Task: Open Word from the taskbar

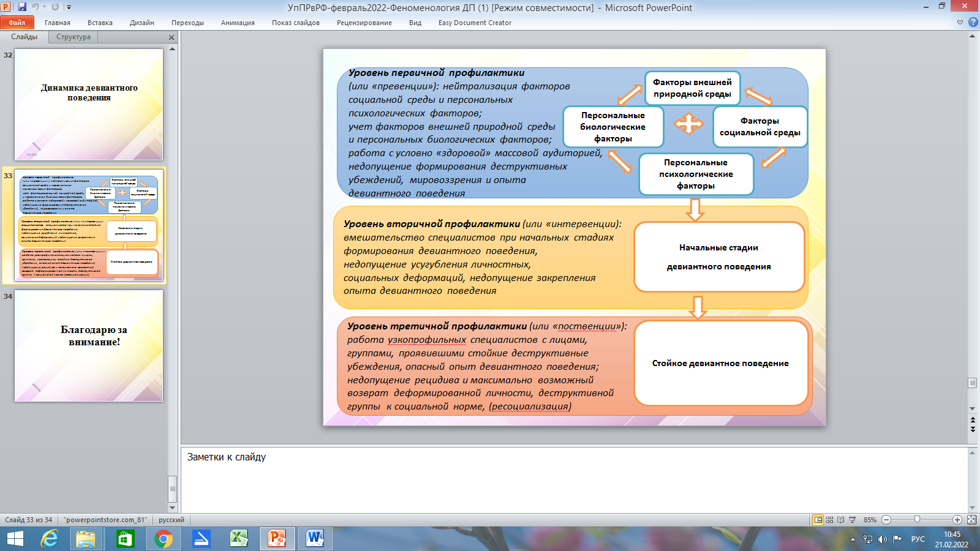Action: pyautogui.click(x=315, y=539)
